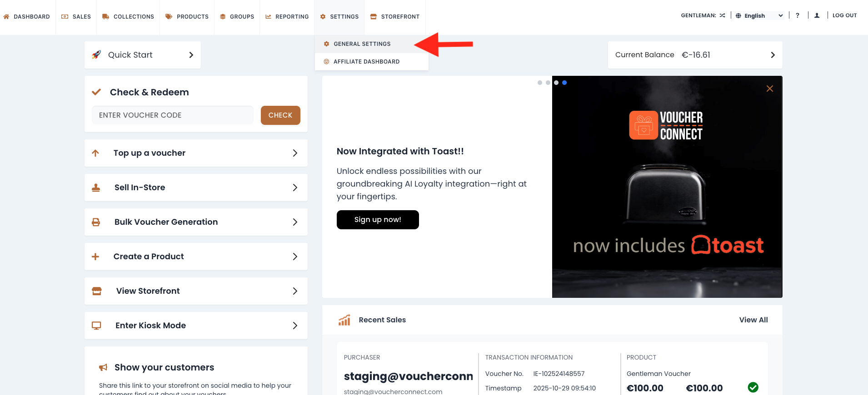Screen dimensions: 868x395
Task: Select the first carousel dot
Action: point(540,83)
